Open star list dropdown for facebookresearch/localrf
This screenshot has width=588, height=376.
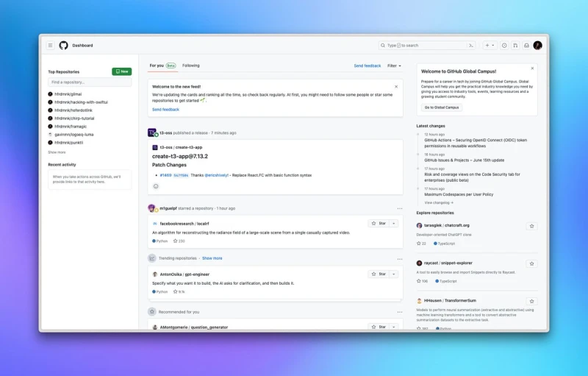(x=394, y=223)
